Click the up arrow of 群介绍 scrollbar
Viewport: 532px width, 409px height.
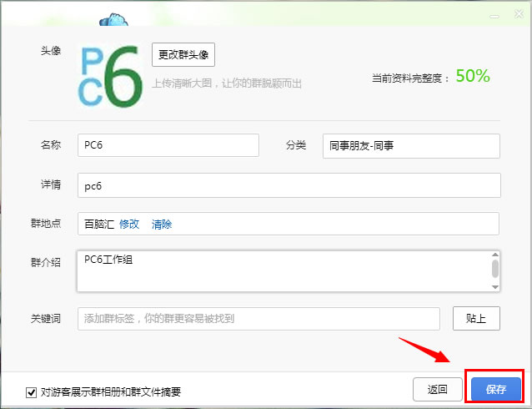point(494,255)
